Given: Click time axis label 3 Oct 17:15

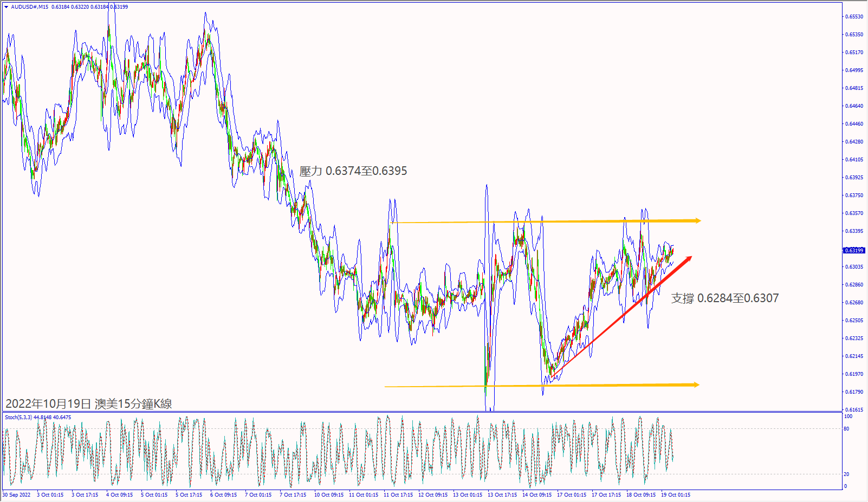Looking at the screenshot, I should click(85, 495).
